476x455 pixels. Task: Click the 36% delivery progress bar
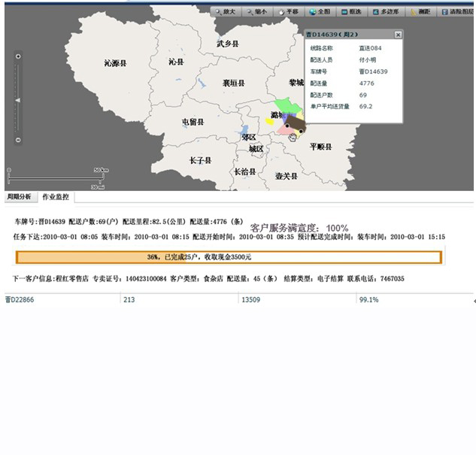229,257
